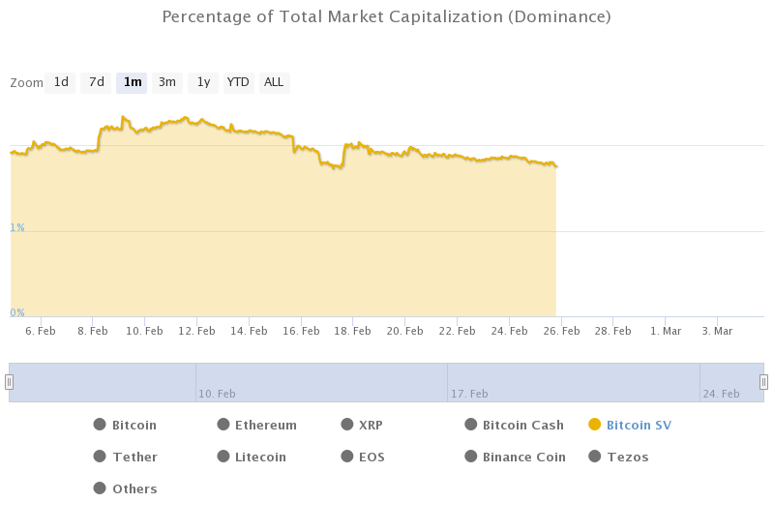Set zoom range to 1d

(61, 82)
